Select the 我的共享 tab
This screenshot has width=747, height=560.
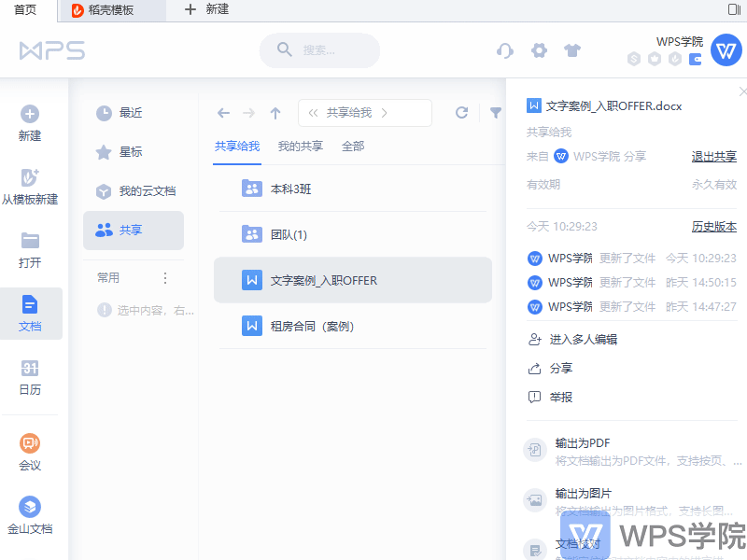301,147
